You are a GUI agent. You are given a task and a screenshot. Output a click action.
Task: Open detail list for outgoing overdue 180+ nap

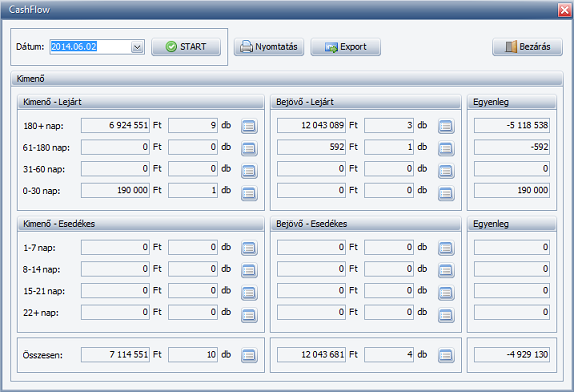249,126
